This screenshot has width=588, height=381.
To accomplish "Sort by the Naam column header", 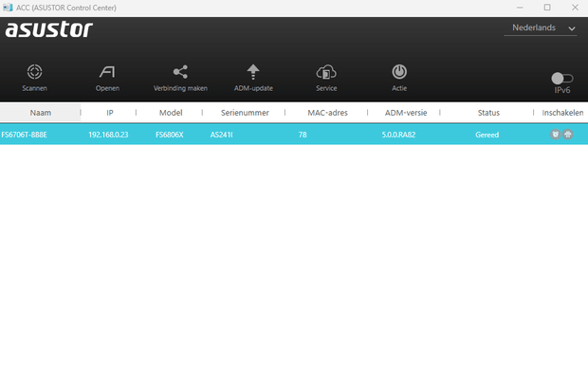I will [41, 113].
